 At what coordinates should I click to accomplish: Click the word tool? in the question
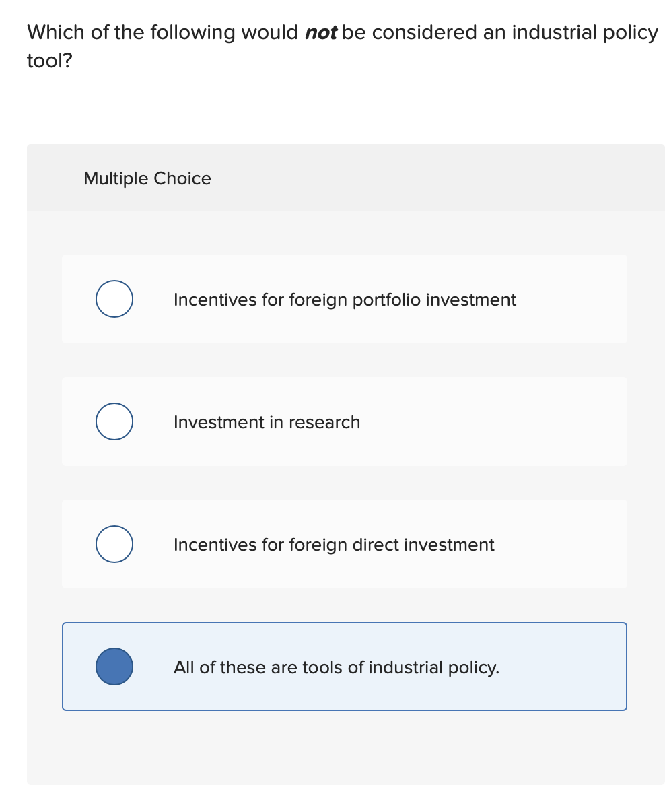pos(49,61)
